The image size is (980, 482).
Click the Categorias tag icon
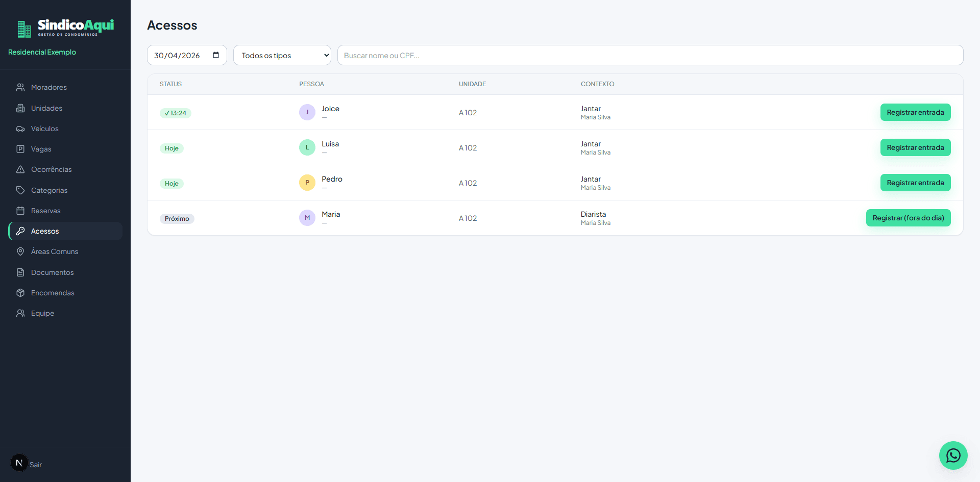20,190
